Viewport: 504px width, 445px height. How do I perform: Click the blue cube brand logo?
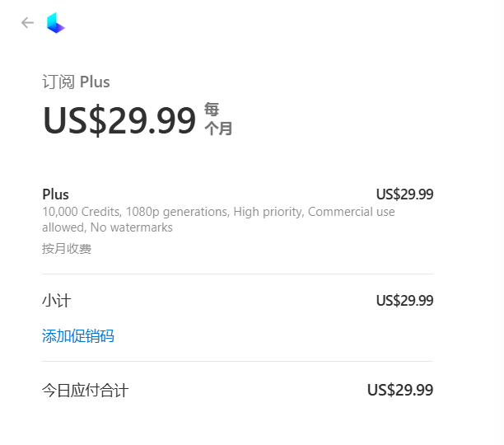55,23
